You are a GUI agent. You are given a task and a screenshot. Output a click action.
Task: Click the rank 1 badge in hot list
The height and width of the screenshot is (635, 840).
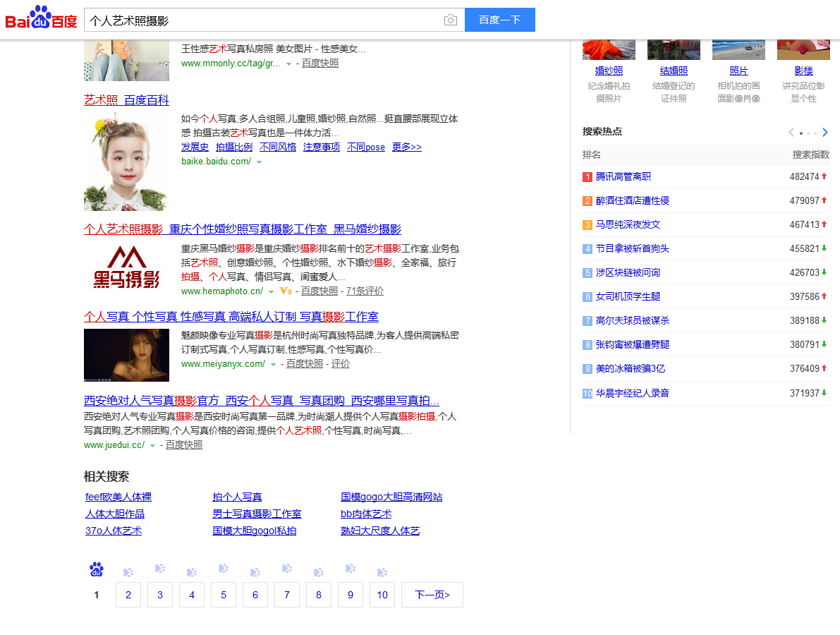(x=588, y=177)
